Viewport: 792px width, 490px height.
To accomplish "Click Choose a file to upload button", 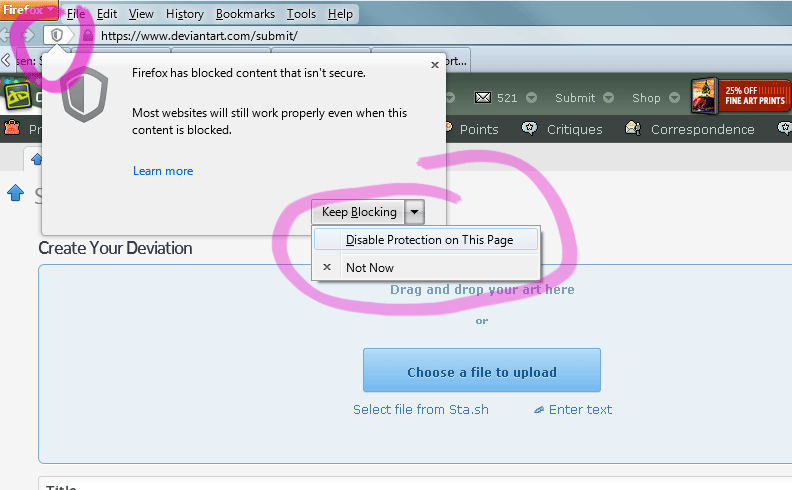I will (482, 370).
